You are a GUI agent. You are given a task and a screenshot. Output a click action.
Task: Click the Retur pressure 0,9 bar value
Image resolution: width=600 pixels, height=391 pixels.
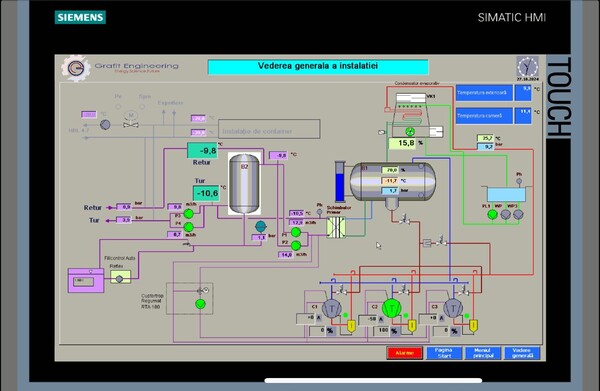[x=124, y=207]
